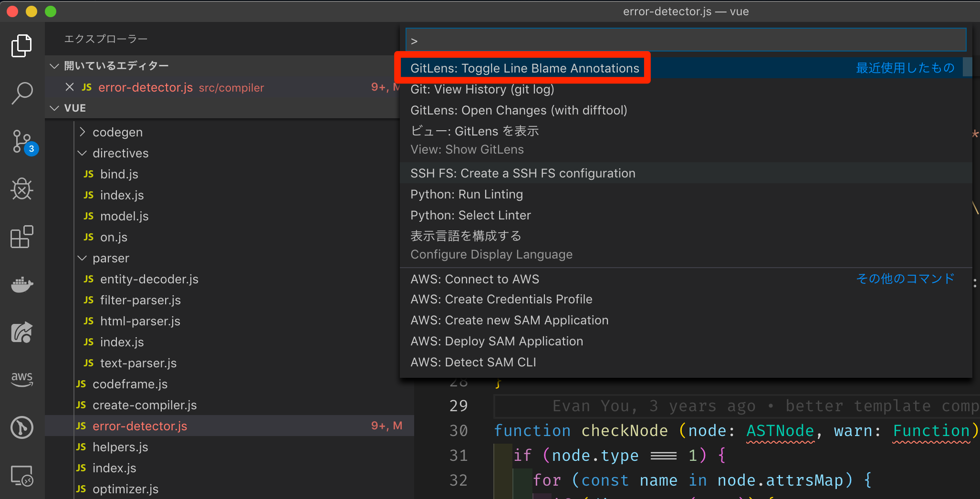Open the Explorer view in activity bar
Screen dimensions: 980x499
[x=22, y=46]
